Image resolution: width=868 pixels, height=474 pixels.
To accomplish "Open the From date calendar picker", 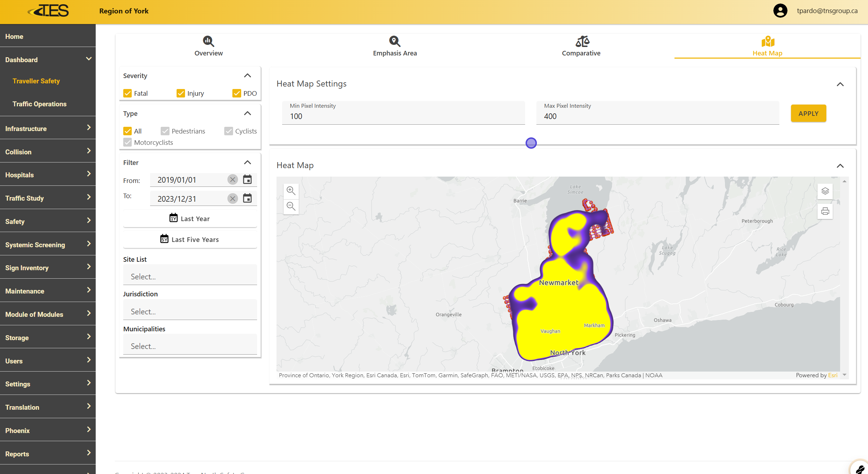I will pyautogui.click(x=248, y=179).
